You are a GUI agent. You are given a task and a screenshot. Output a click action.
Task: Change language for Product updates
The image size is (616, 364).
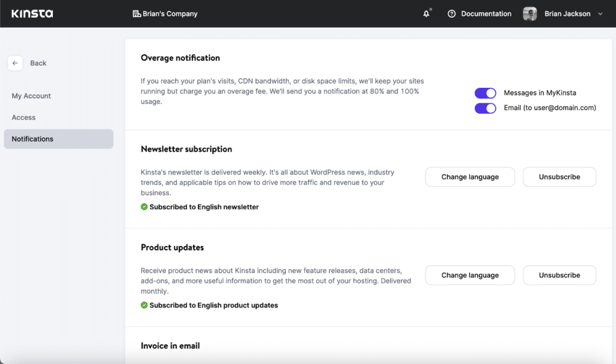point(470,275)
